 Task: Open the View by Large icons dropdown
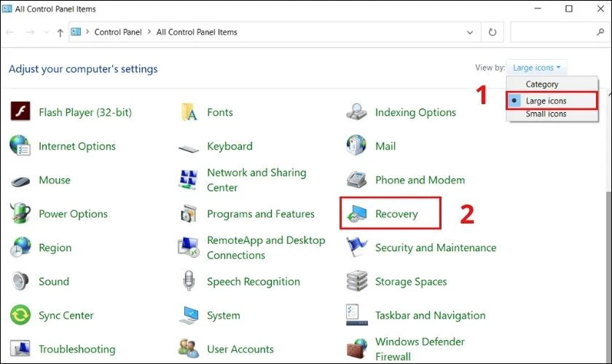[x=536, y=68]
